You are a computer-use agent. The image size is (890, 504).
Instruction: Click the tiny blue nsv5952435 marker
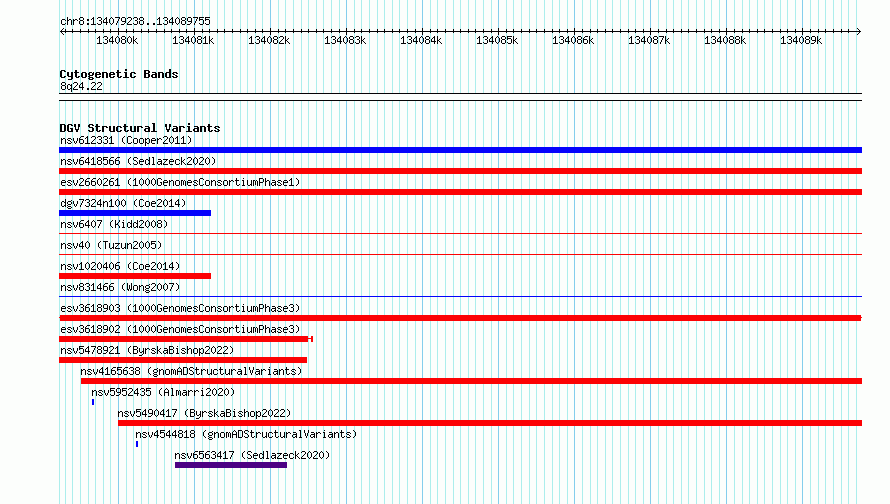click(x=93, y=402)
